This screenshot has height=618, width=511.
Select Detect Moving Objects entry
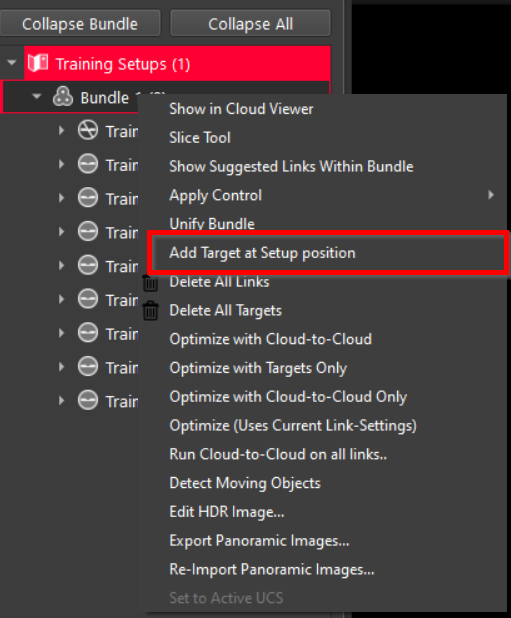click(x=245, y=483)
